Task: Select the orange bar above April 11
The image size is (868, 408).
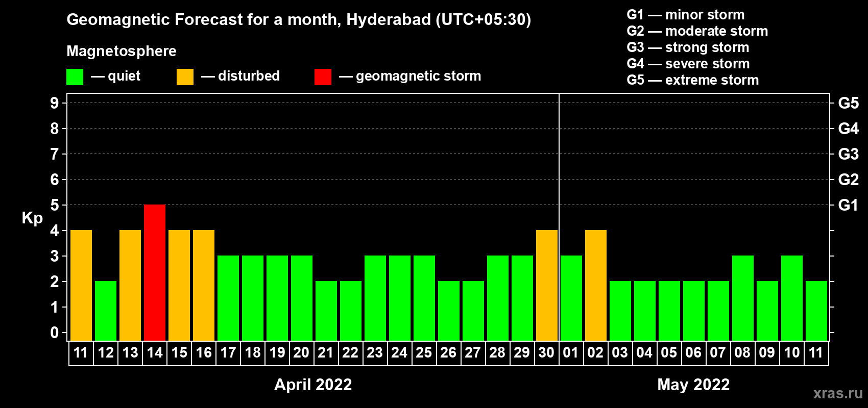Action: [81, 285]
